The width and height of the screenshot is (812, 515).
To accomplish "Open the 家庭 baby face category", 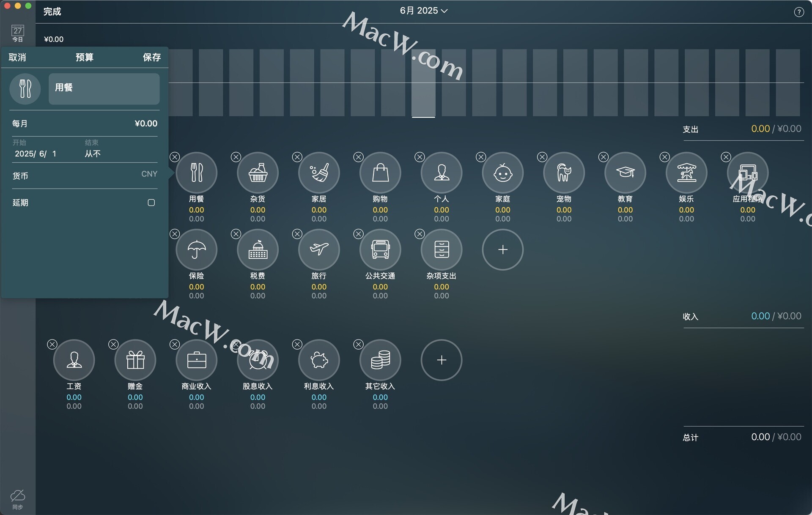I will pos(503,173).
